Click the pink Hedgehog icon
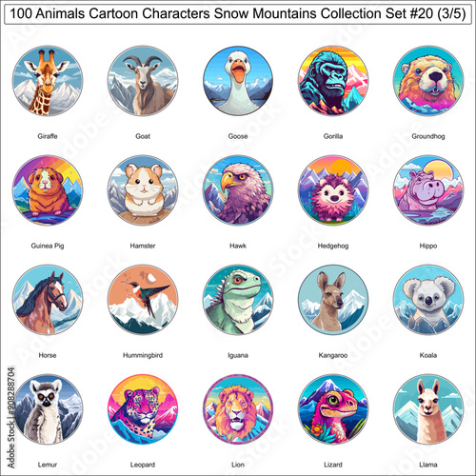Viewport: 476px width, 476px height. pyautogui.click(x=333, y=190)
